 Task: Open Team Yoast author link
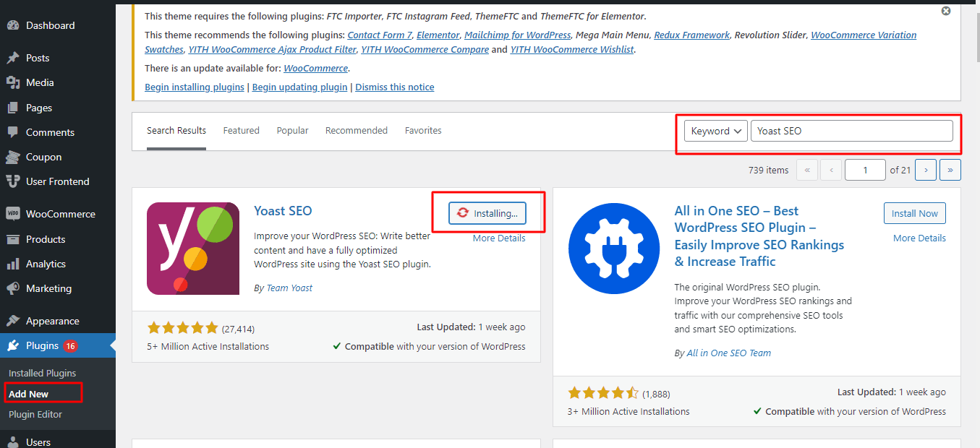(x=289, y=288)
